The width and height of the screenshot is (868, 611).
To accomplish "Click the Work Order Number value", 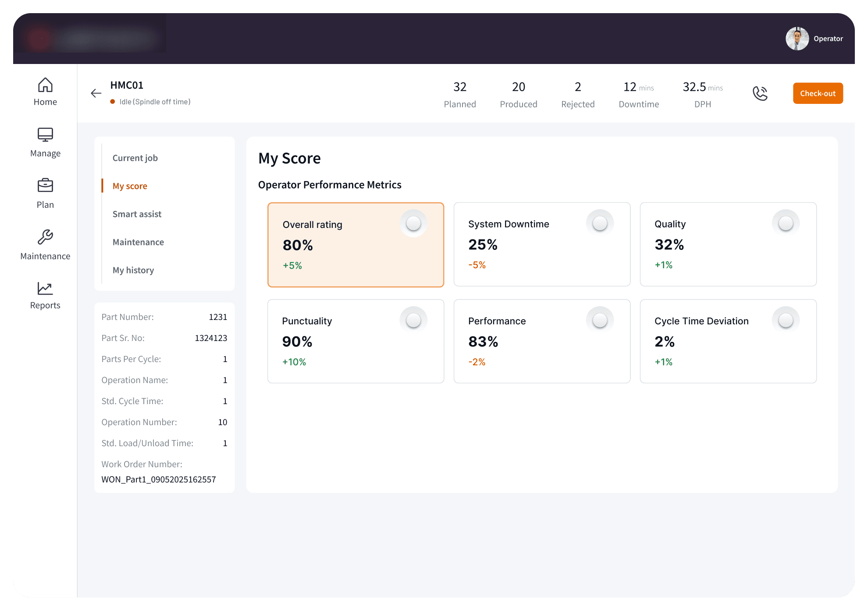I will pos(159,479).
